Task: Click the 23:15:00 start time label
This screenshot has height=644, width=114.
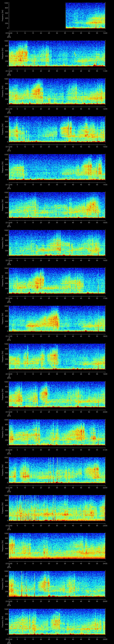Action: [x=9, y=260]
